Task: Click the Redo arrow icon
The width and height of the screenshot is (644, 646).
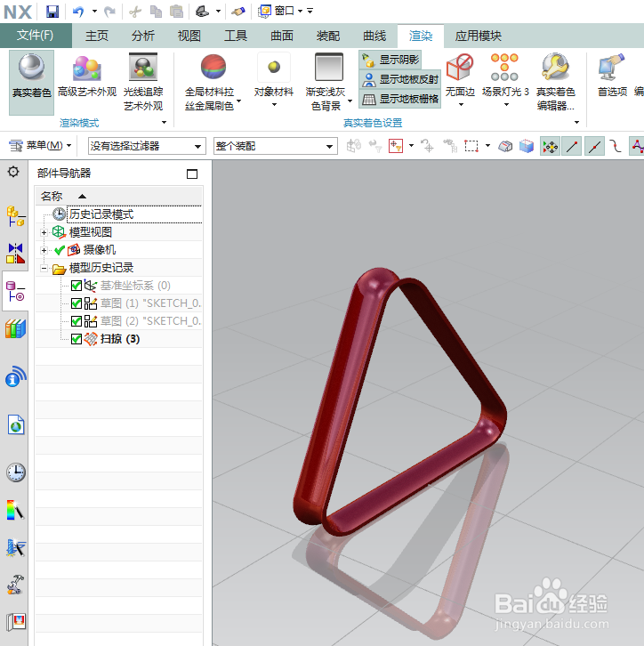Action: [110, 12]
